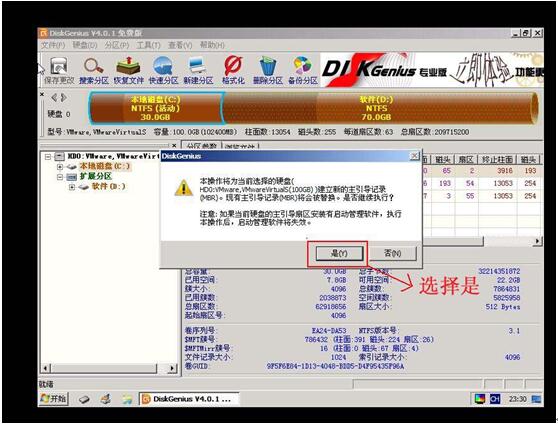Select the 软件(D:) partition bar
This screenshot has height=429, width=558.
tap(380, 108)
